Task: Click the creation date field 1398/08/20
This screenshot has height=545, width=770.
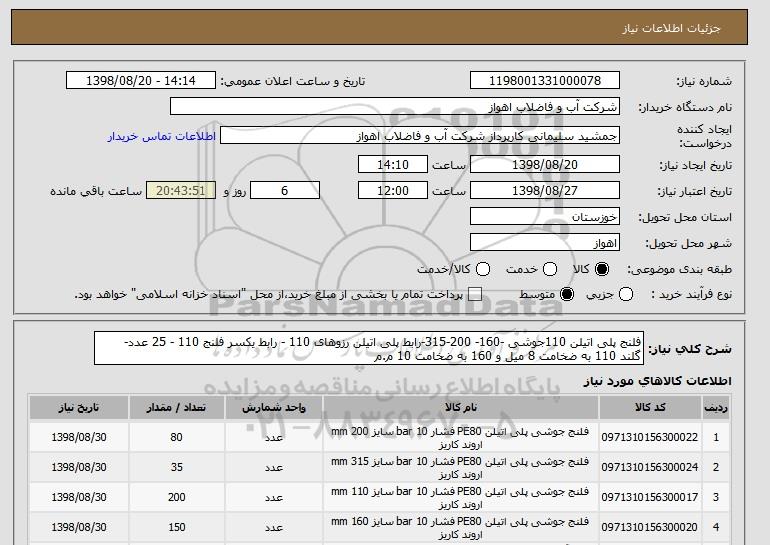Action: (545, 164)
